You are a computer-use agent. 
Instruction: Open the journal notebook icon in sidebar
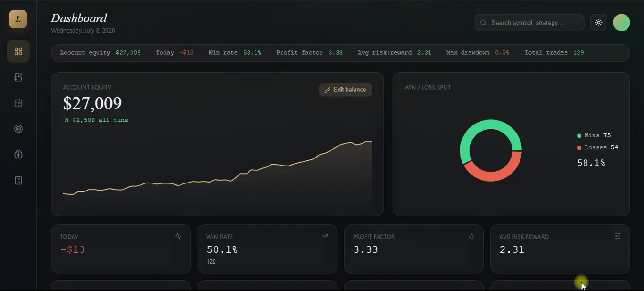coord(18,77)
